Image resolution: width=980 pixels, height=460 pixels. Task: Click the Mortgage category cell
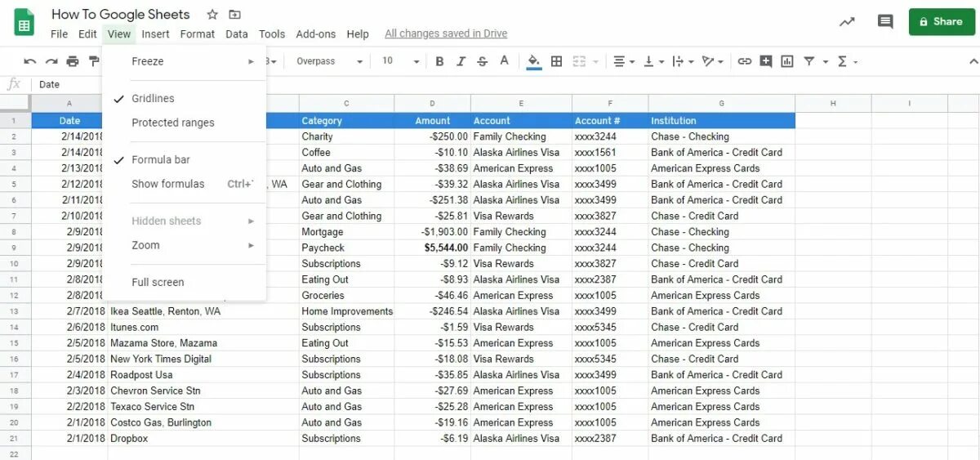coord(346,232)
